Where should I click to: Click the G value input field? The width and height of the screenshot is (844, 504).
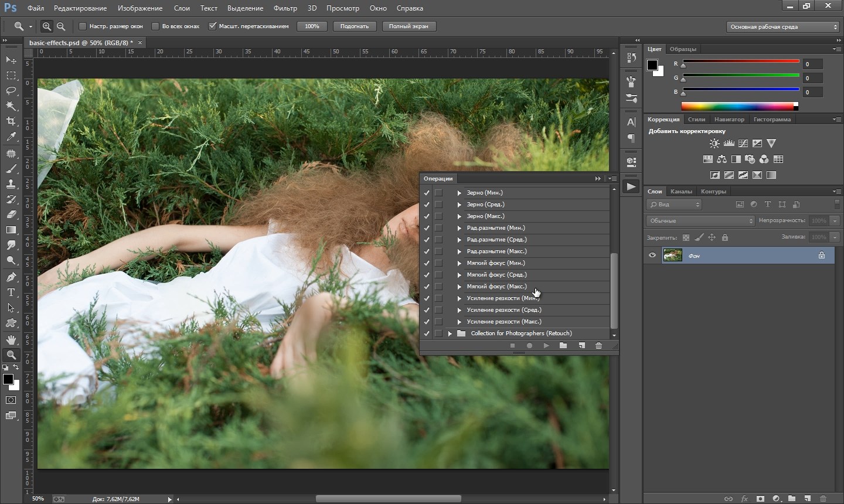click(x=812, y=78)
